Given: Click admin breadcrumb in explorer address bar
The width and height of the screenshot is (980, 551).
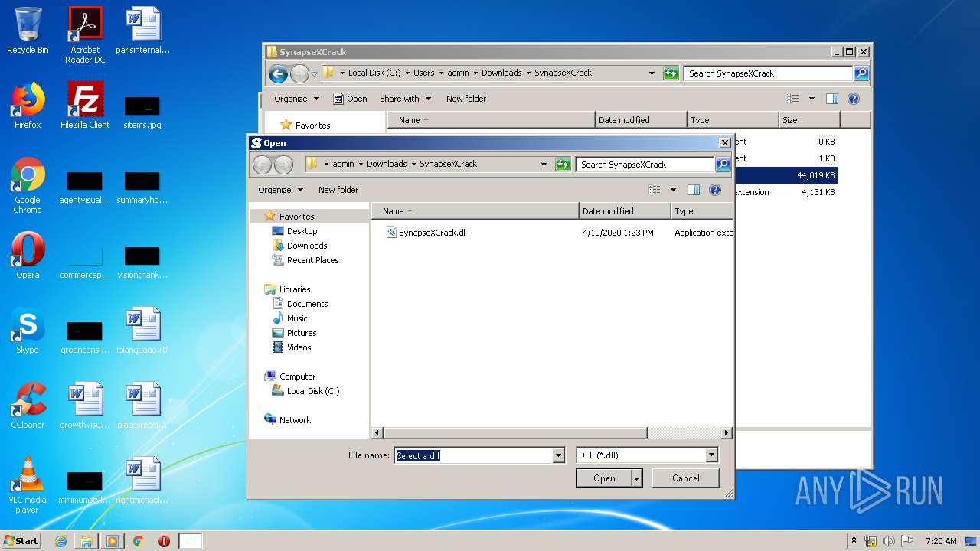Looking at the screenshot, I should click(458, 73).
